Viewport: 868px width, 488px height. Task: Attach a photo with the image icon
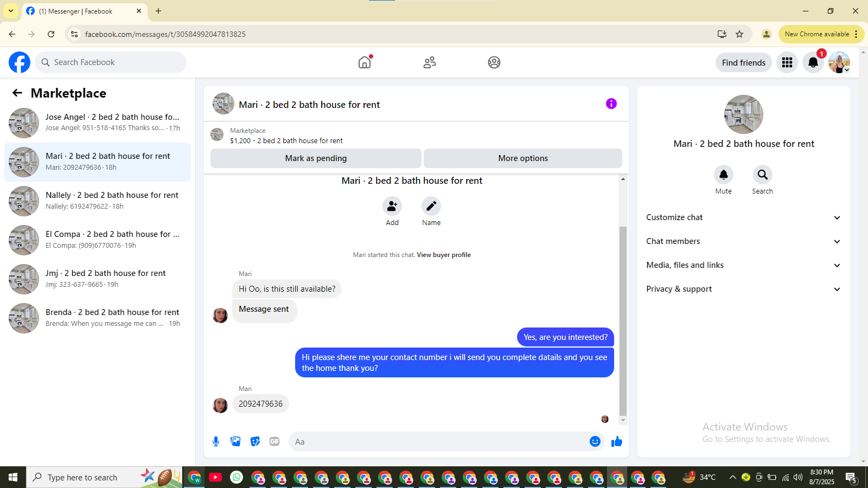tap(235, 441)
